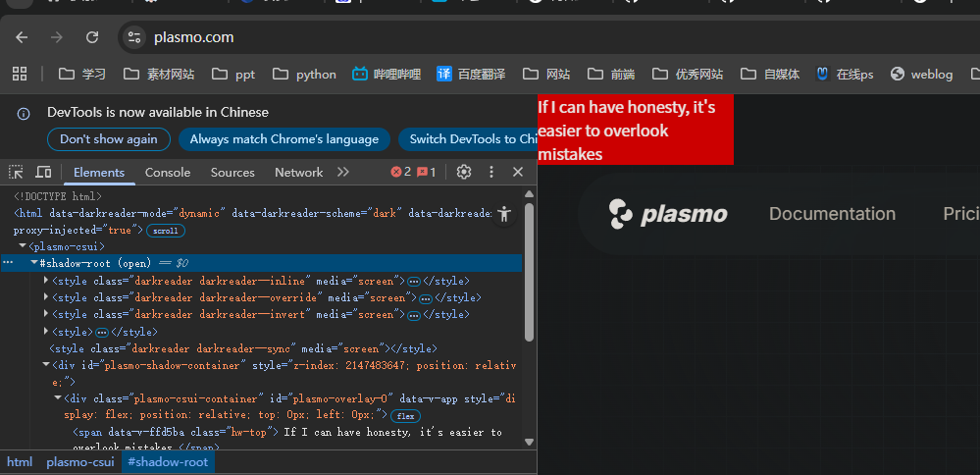Screen dimensions: 980x475
Task: Reload the page with the refresh icon
Action: [x=92, y=37]
